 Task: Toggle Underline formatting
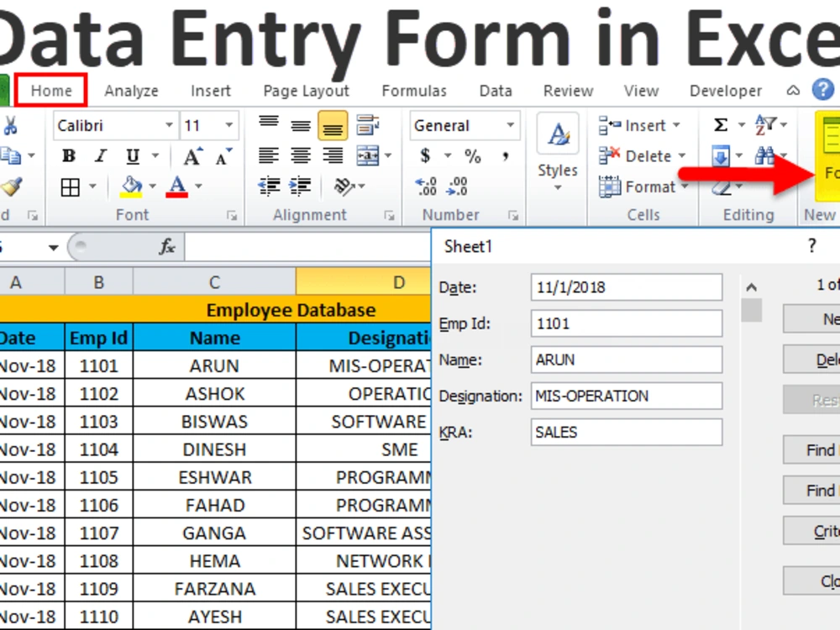click(x=133, y=156)
